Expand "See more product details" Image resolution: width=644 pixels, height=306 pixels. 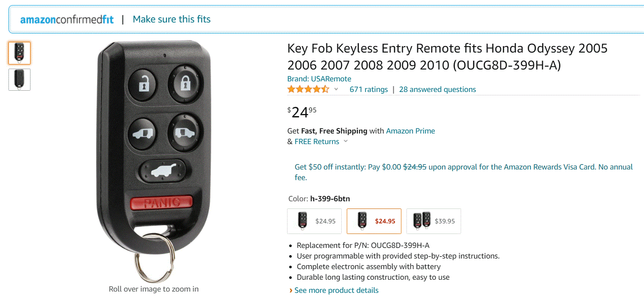tap(336, 290)
